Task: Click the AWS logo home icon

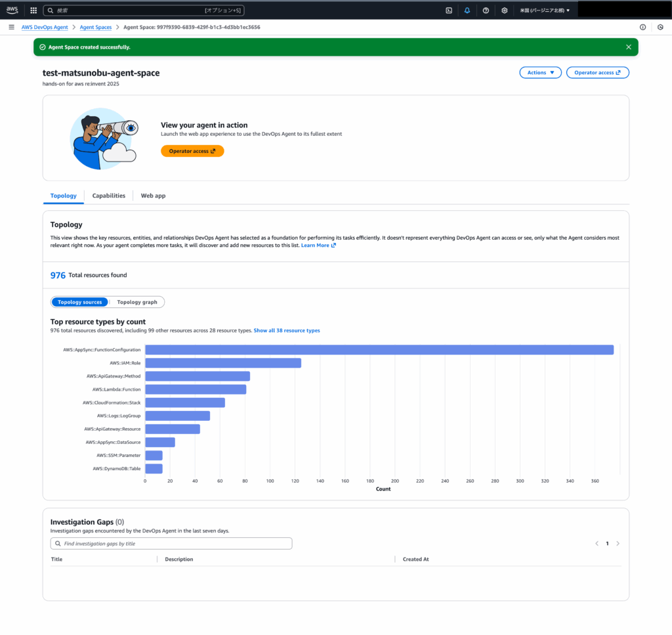Action: (x=12, y=11)
